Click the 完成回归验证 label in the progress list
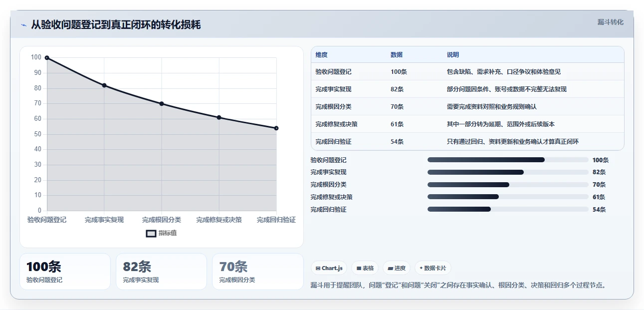Viewport: 644px width, 310px height. [328, 210]
